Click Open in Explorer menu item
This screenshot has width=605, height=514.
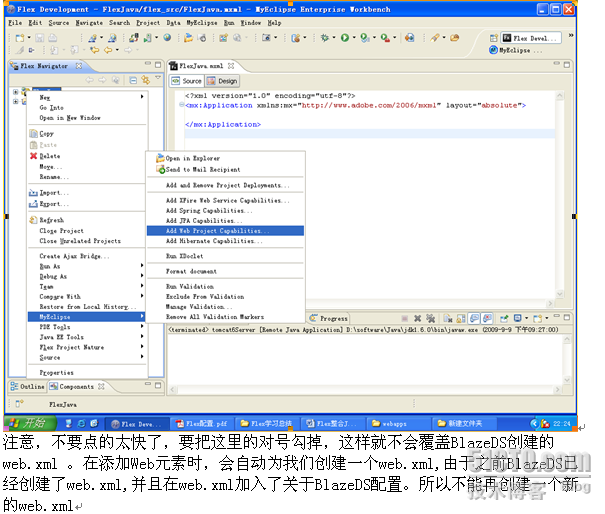tap(225, 158)
